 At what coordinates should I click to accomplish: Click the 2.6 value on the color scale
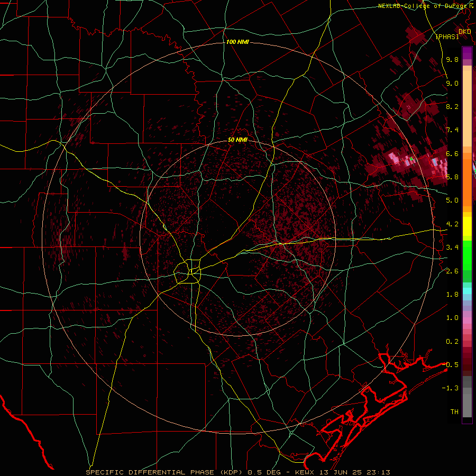pyautogui.click(x=452, y=271)
